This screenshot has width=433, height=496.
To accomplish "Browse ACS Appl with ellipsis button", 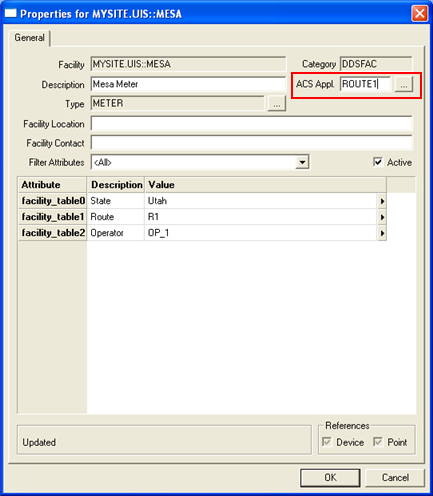I will pos(404,84).
